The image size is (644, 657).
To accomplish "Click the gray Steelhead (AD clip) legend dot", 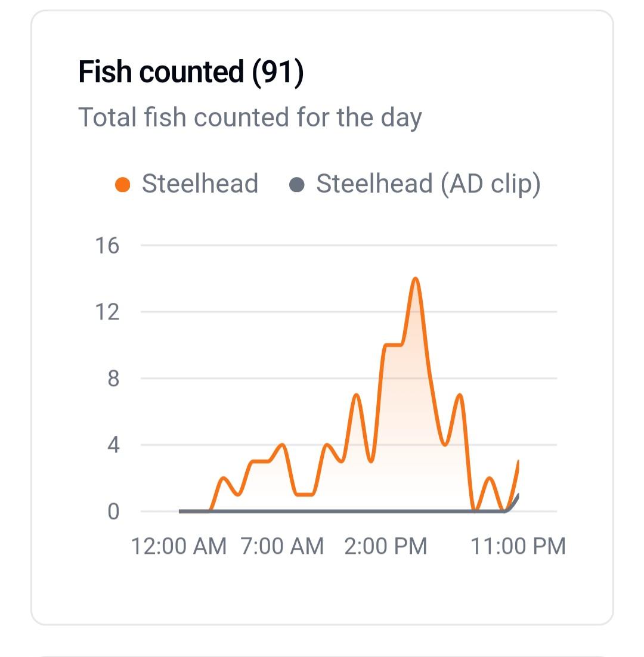I will click(x=296, y=184).
